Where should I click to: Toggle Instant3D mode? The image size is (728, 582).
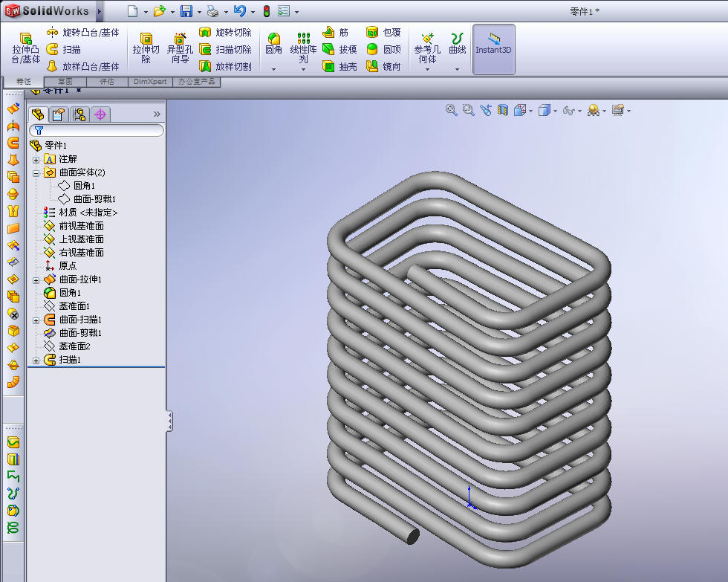pos(493,49)
